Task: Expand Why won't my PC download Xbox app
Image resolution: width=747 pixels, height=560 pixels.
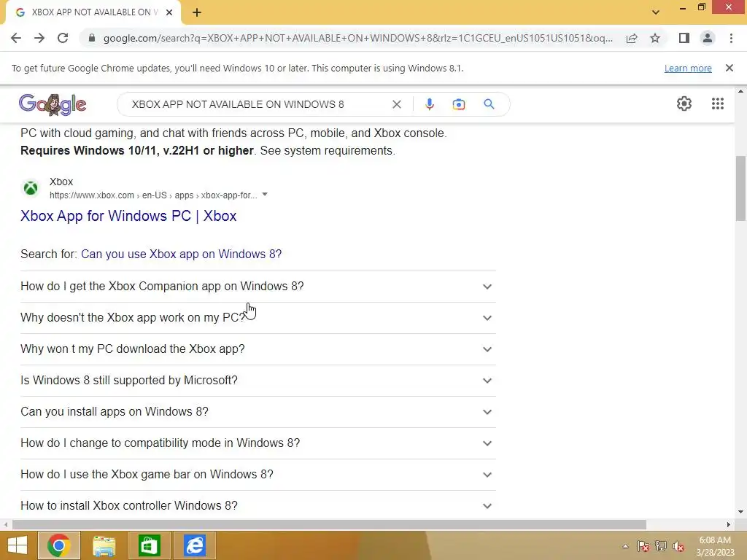Action: pos(258,349)
